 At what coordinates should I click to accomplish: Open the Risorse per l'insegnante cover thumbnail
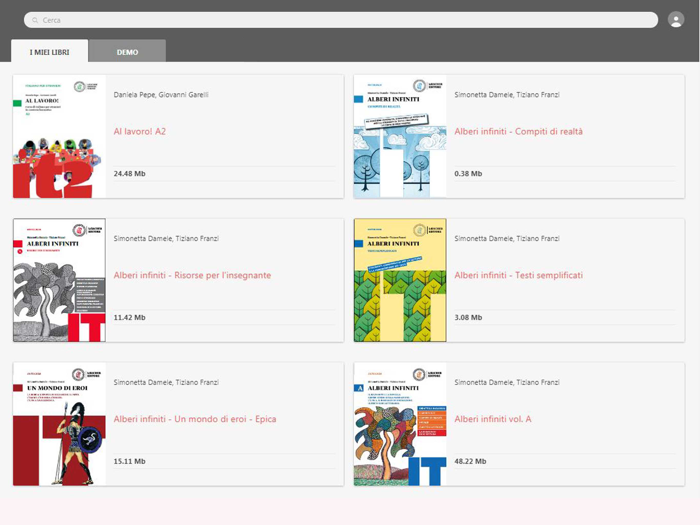click(x=59, y=280)
